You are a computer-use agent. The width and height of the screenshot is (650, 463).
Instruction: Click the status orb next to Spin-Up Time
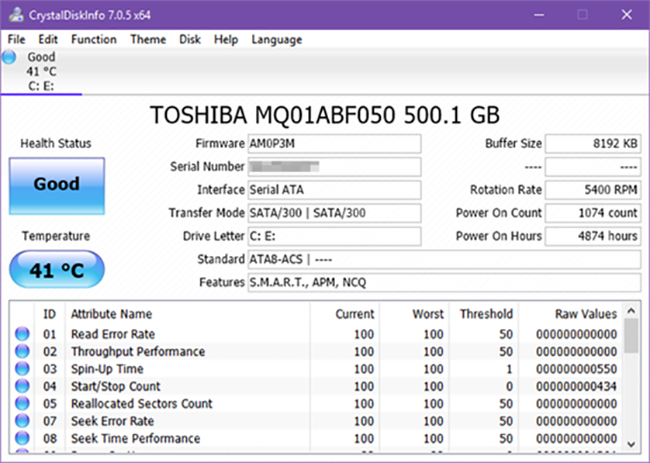tap(22, 369)
